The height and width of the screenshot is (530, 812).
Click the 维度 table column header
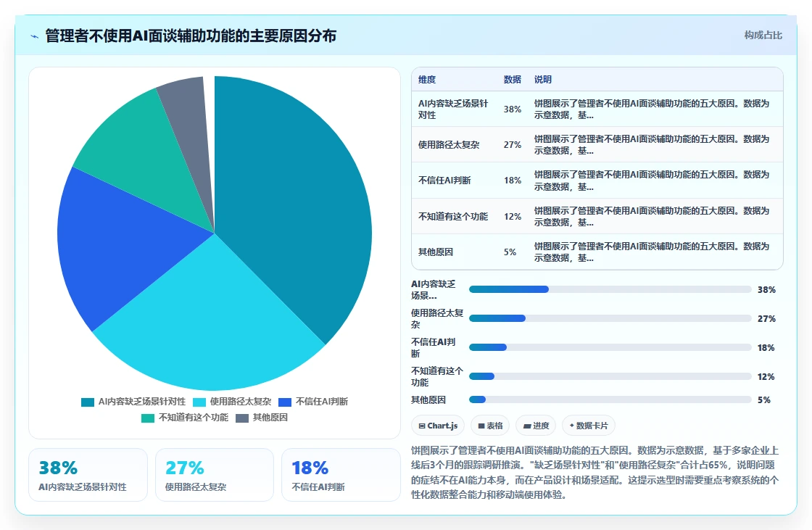[427, 79]
